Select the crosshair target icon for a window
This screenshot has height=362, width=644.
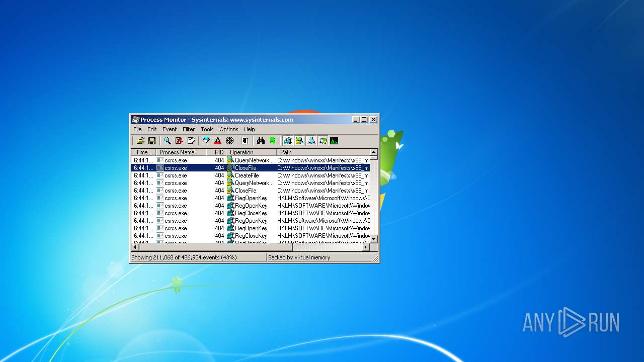point(230,141)
